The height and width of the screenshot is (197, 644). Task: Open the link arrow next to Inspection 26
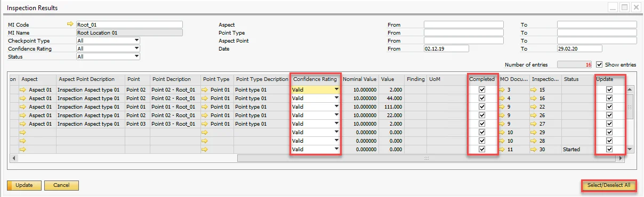tap(534, 116)
